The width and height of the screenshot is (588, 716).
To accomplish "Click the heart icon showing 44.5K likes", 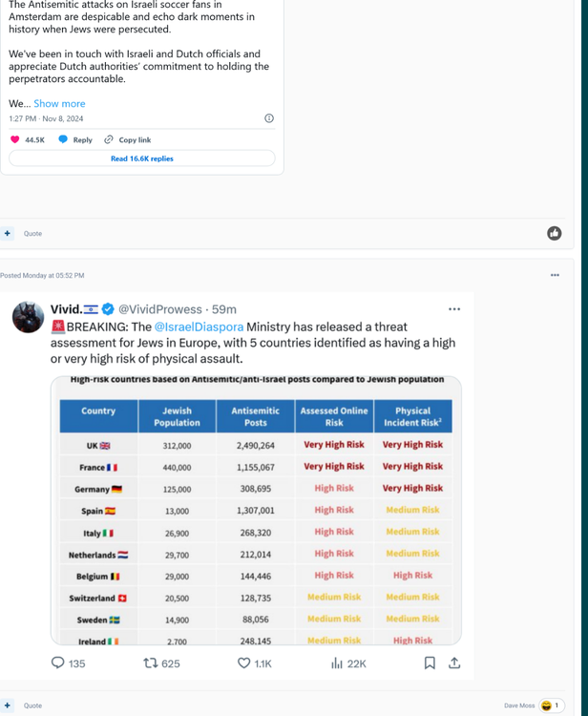I will click(x=15, y=139).
